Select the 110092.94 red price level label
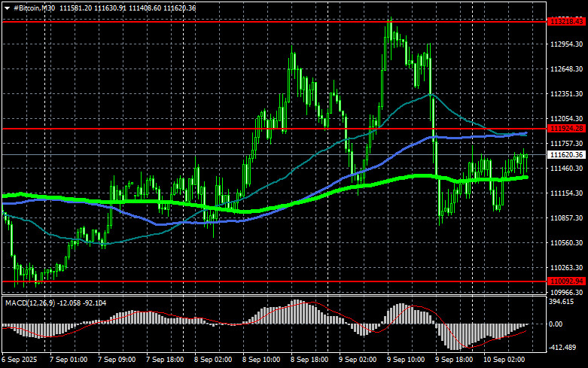This screenshot has height=368, width=588. point(566,281)
